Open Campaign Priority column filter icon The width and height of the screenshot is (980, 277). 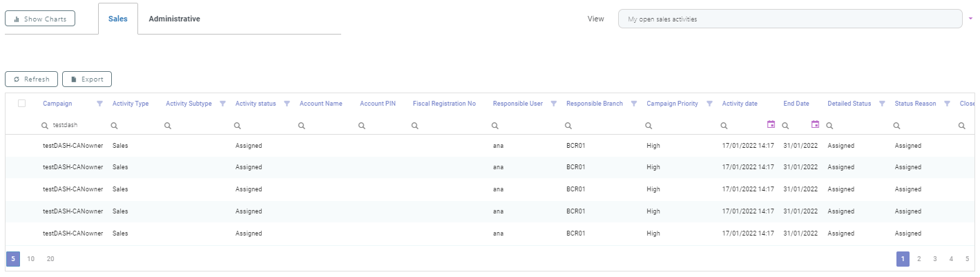[x=709, y=104]
